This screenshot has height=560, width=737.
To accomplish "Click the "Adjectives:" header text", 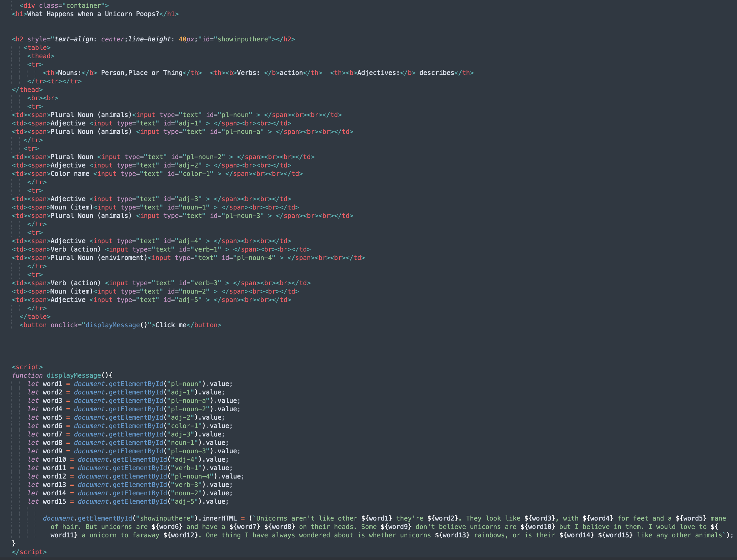I will point(379,73).
